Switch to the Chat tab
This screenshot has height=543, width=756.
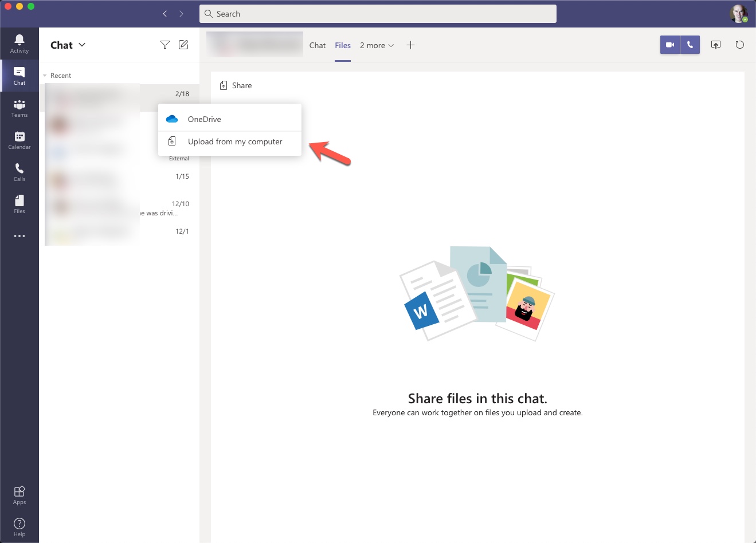[x=317, y=45]
